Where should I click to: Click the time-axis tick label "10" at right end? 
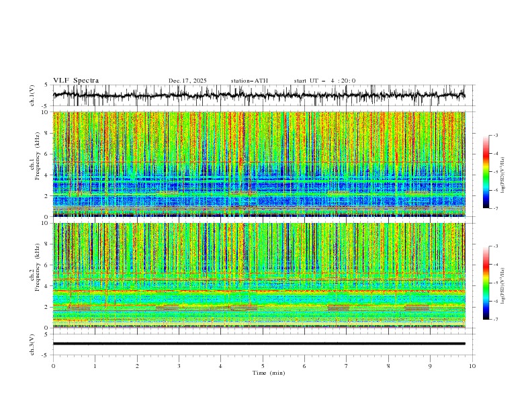[472, 366]
